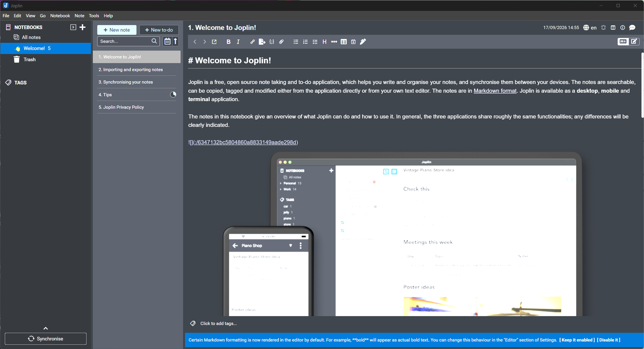Image resolution: width=644 pixels, height=349 pixels.
Task: Insert a bulleted list
Action: (x=296, y=42)
